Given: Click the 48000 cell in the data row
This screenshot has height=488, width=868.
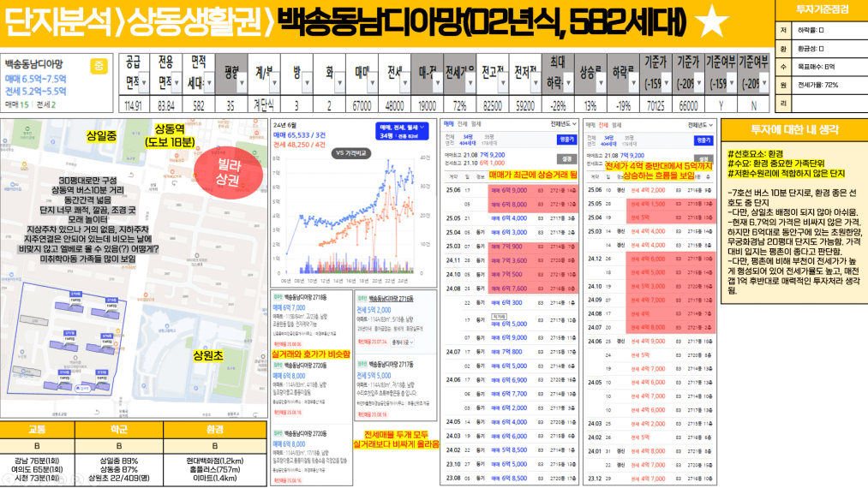Looking at the screenshot, I should coord(395,105).
